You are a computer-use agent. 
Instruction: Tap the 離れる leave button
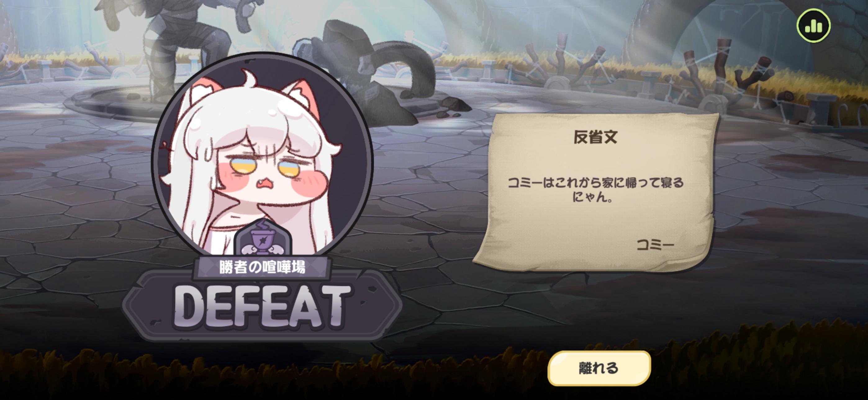[x=599, y=368]
